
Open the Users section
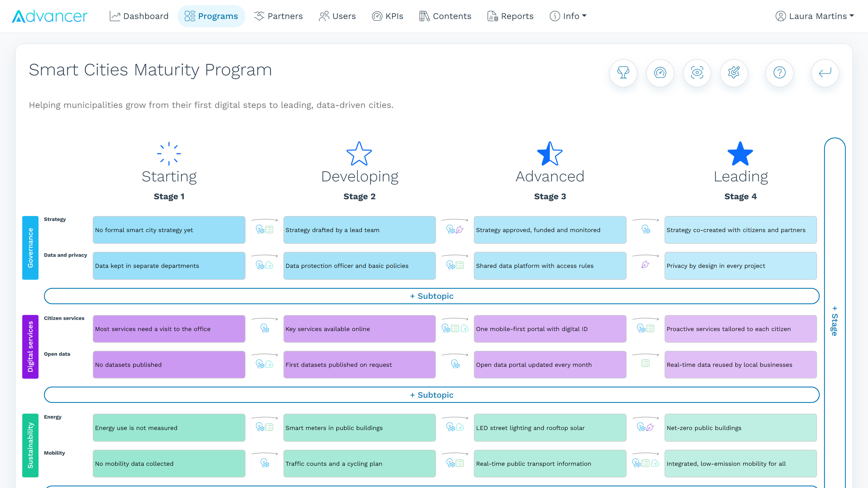337,16
